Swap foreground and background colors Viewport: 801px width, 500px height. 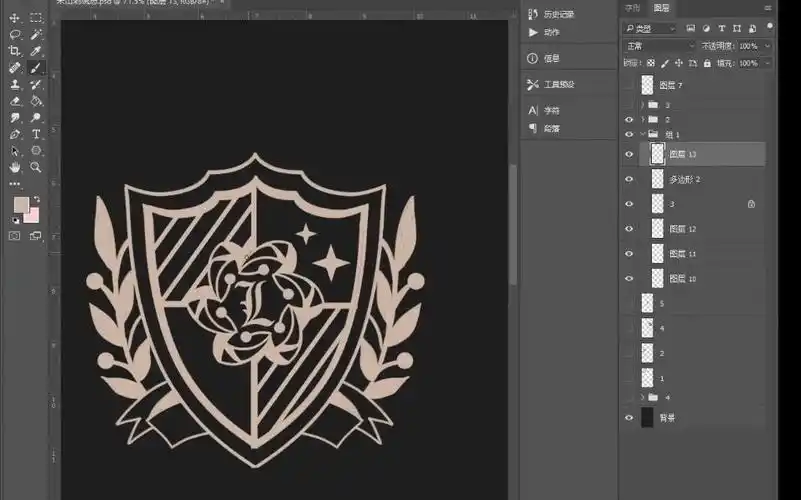37,199
